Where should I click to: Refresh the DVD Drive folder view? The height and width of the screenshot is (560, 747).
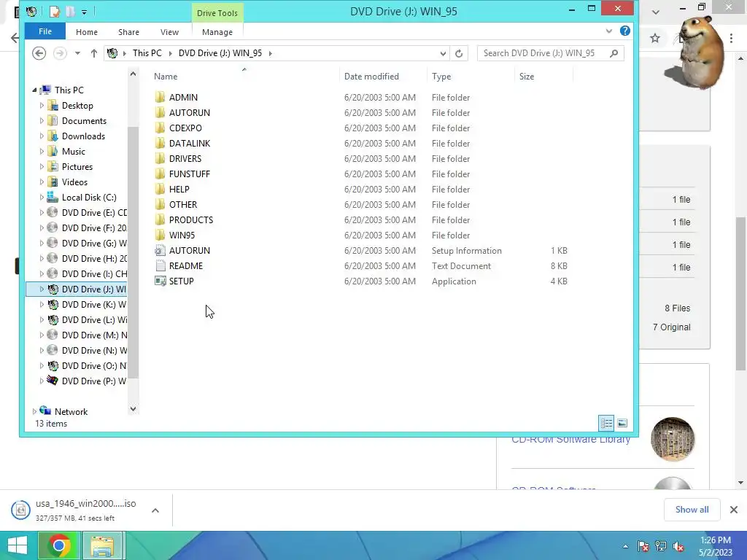coord(459,53)
